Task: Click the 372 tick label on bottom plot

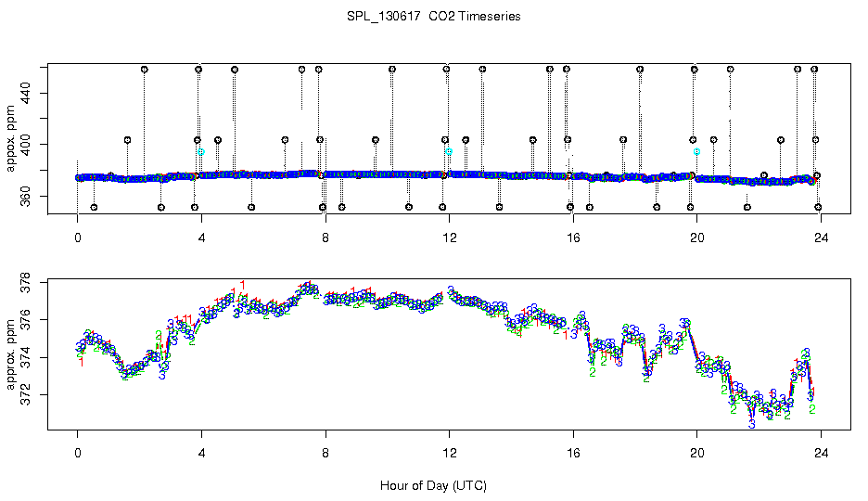Action: (26, 394)
